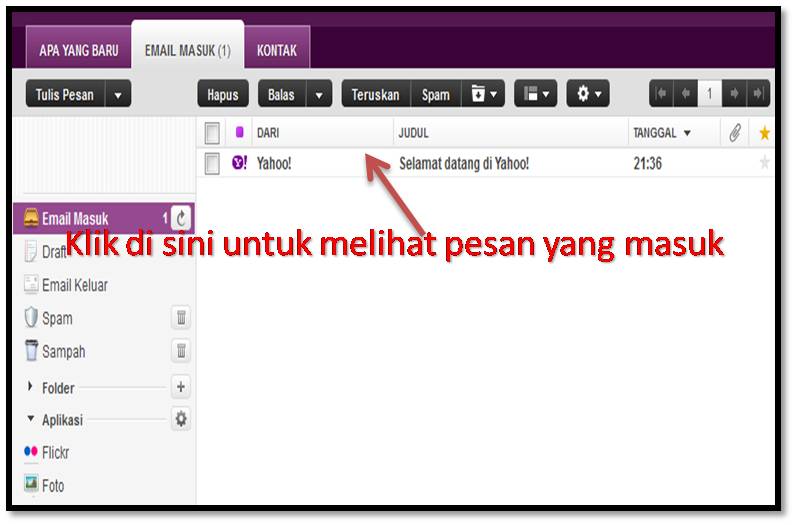This screenshot has width=795, height=525.
Task: Expand the Folder section
Action: click(x=30, y=387)
